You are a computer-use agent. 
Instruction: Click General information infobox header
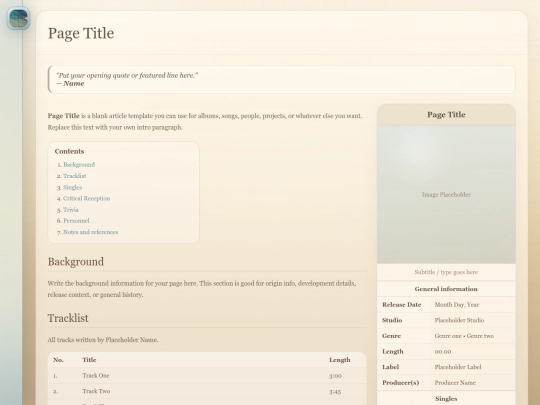(446, 289)
